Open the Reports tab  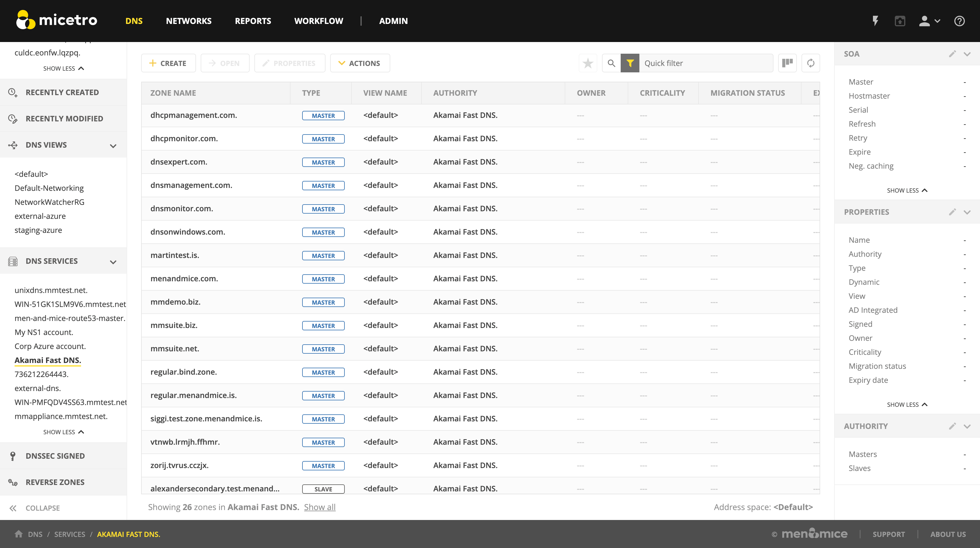coord(253,21)
